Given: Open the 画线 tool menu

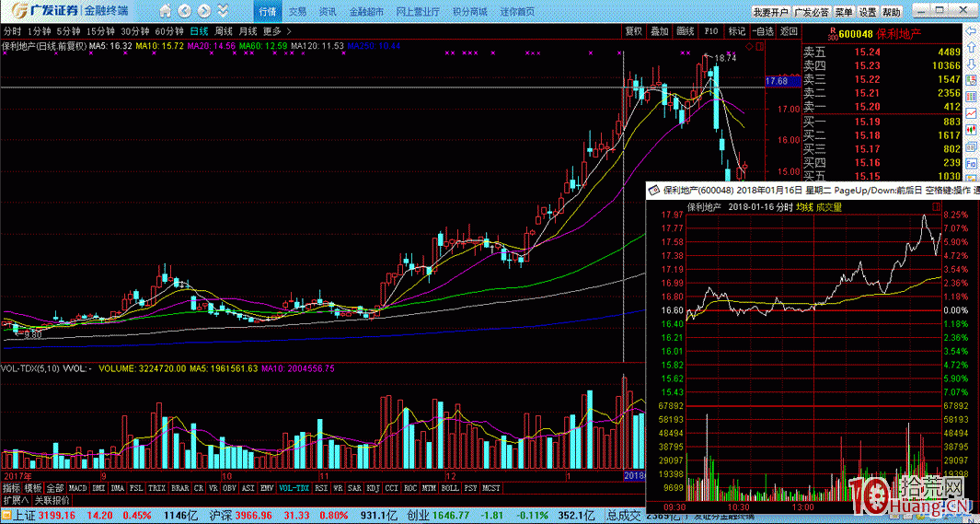Looking at the screenshot, I should (x=686, y=31).
